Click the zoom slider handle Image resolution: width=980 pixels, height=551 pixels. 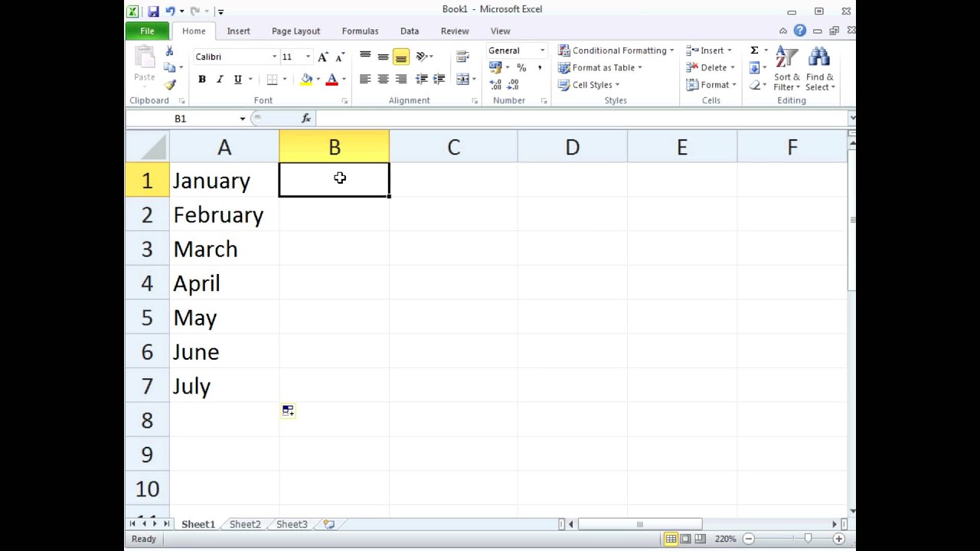point(808,539)
